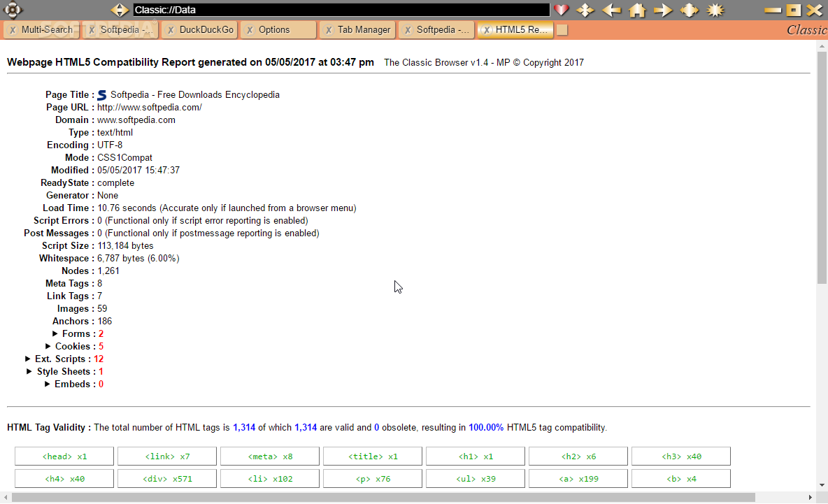
Task: Minimize the Classic browser window
Action: pos(773,10)
